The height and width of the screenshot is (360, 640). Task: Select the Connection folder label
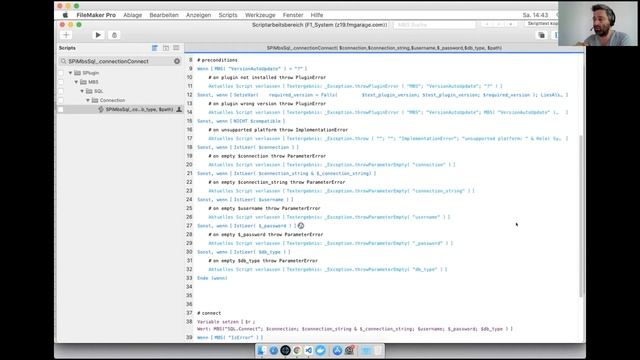tap(112, 100)
